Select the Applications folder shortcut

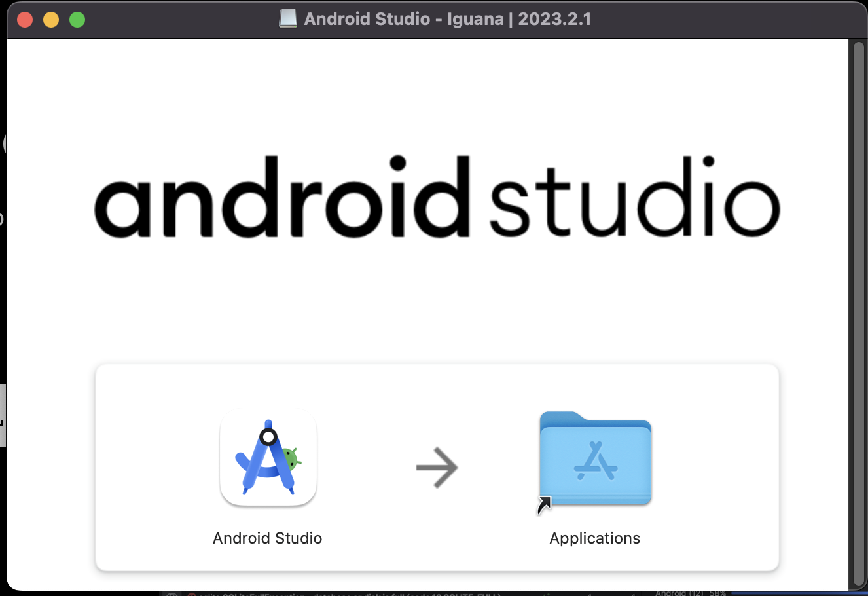click(x=595, y=458)
